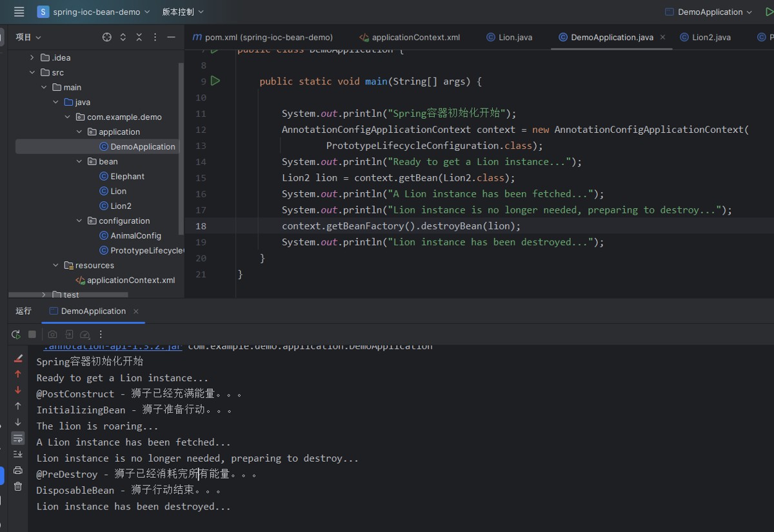The image size is (774, 532).
Task: Collapse the bean package node
Action: point(79,161)
